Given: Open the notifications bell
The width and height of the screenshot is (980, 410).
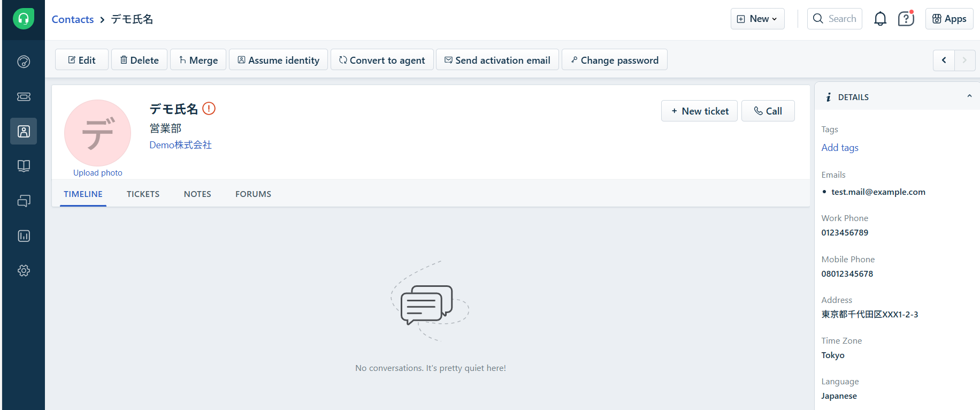Looking at the screenshot, I should tap(880, 19).
